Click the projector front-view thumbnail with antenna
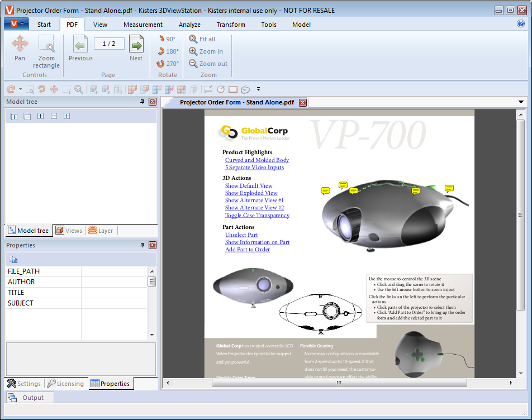This screenshot has width=532, height=420. [x=253, y=288]
